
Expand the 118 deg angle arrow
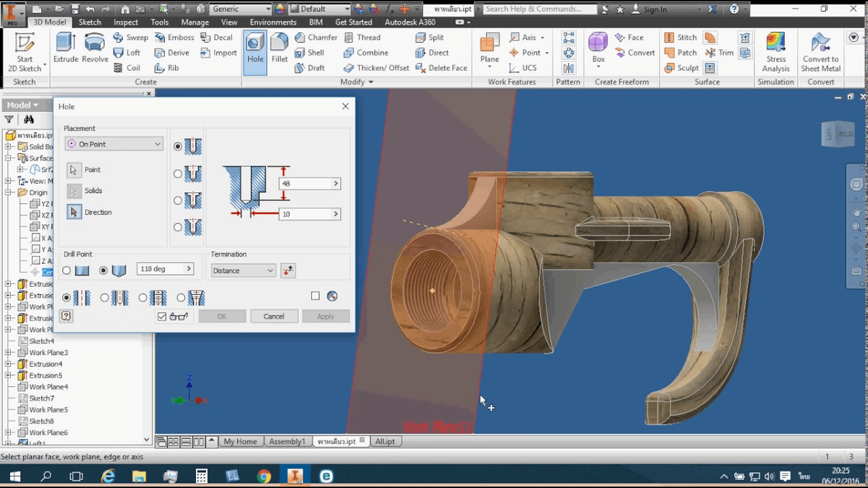click(x=189, y=269)
